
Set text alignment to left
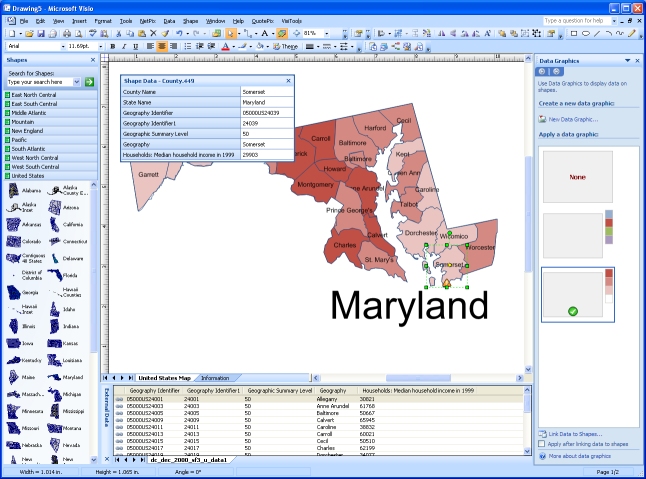pyautogui.click(x=150, y=47)
